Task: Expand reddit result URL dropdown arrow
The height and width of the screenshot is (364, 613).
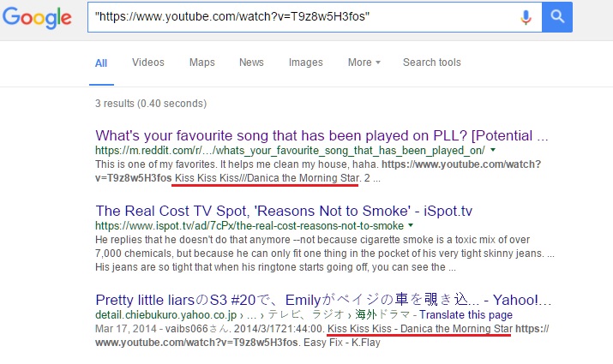Action: click(x=493, y=150)
